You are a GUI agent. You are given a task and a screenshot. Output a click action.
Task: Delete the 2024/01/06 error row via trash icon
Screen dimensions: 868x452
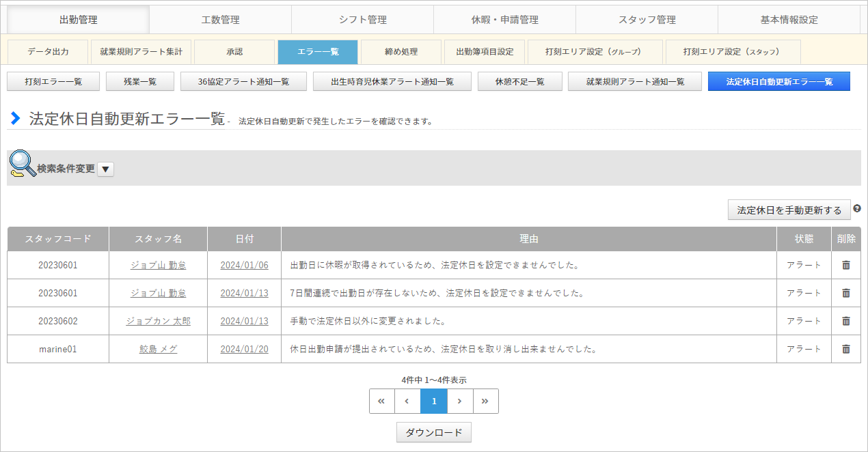pos(846,265)
